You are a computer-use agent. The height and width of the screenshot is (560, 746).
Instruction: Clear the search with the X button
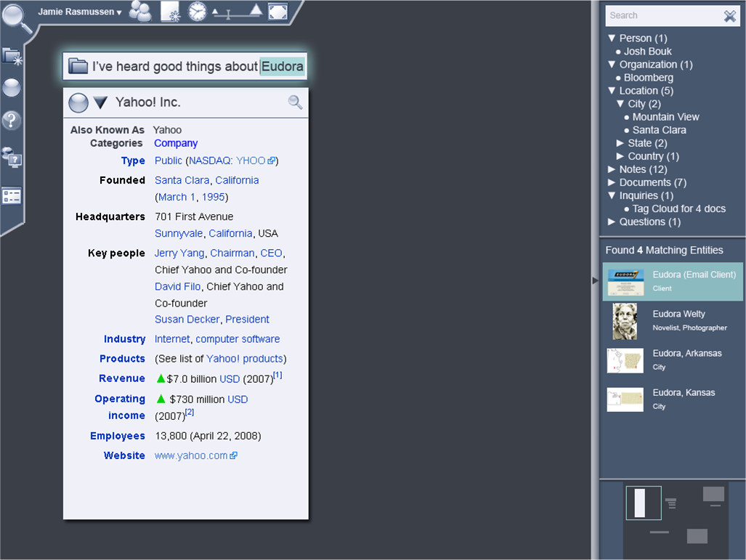point(730,16)
